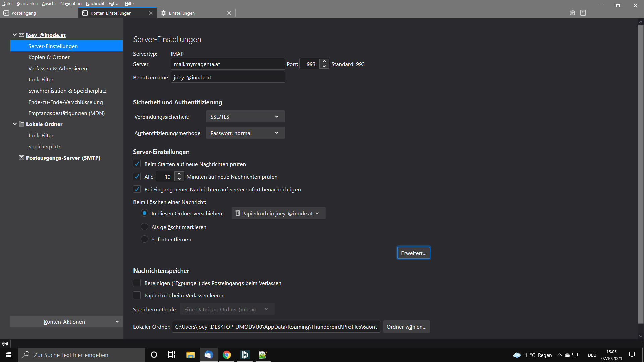Click the Postausgangs-Server (SMTP) outbox icon
Screen dimensions: 644x362
tap(21, 158)
